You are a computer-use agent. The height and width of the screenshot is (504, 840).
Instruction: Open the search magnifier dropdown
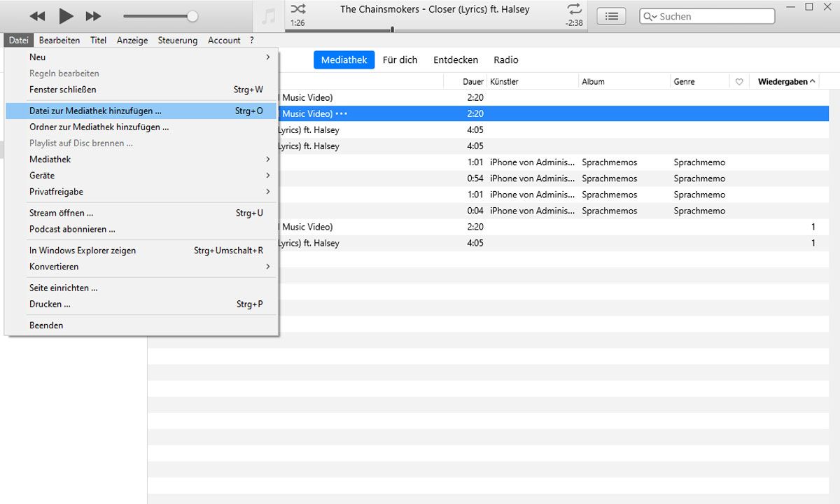pyautogui.click(x=650, y=17)
